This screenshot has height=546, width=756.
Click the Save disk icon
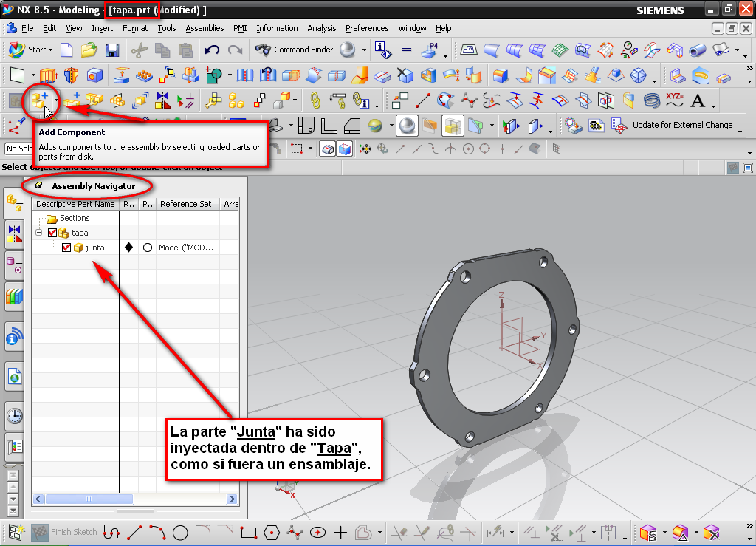(112, 50)
